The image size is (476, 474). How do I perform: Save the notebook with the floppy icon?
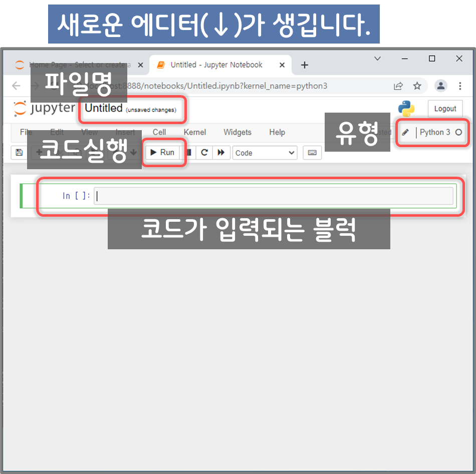point(19,153)
